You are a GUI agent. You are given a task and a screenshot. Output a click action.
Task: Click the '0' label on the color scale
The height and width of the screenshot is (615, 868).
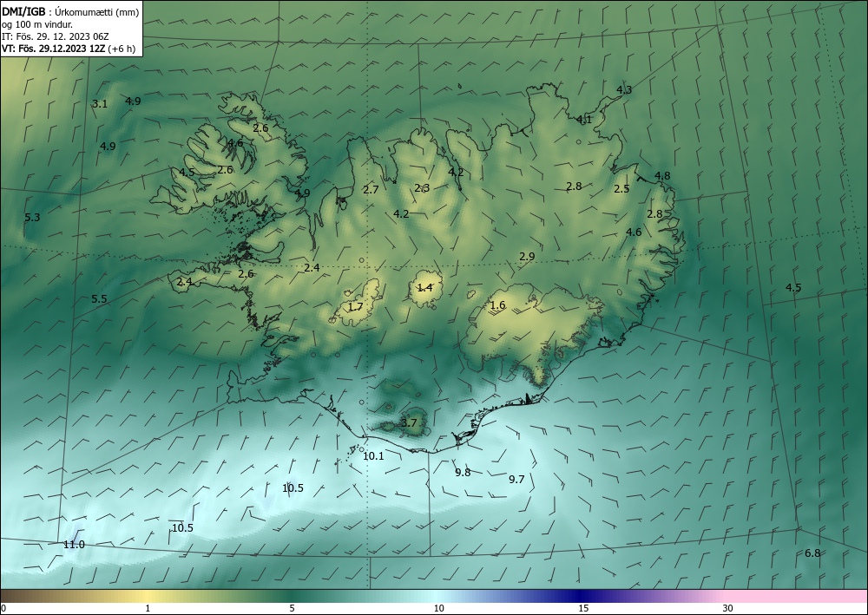tap(3, 609)
